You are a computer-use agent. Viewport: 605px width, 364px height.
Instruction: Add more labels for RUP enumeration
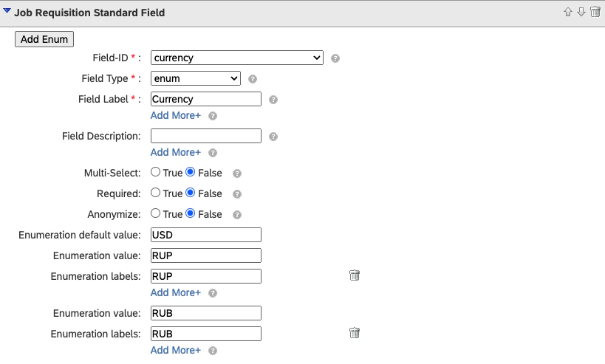click(176, 292)
